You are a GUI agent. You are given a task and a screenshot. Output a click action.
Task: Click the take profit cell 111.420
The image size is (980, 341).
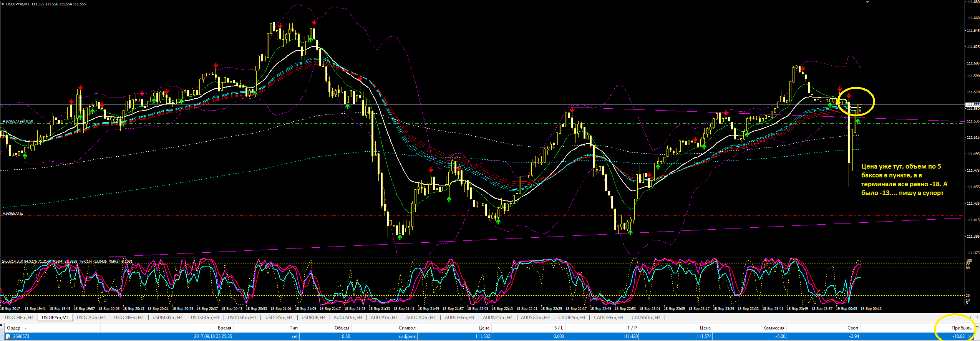click(630, 336)
